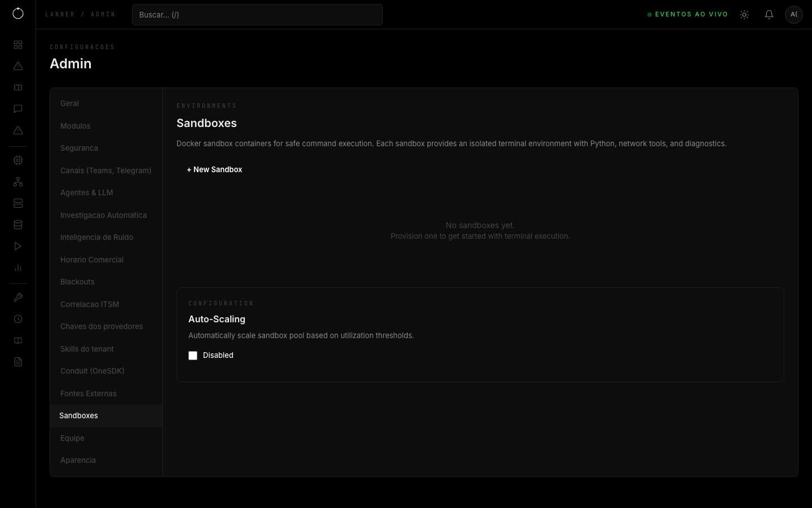This screenshot has height=508, width=812.
Task: Open the chat bubble icon in sidebar
Action: click(x=18, y=109)
